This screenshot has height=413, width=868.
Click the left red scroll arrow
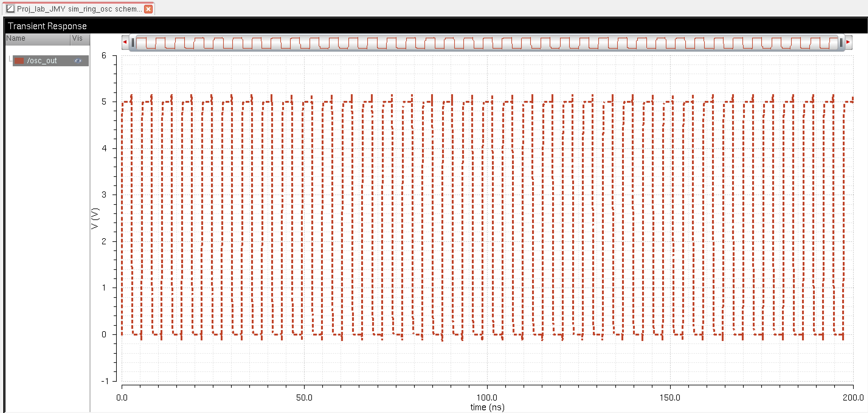pyautogui.click(x=125, y=43)
